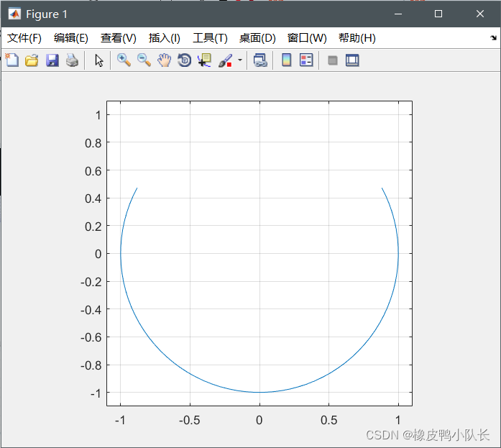501x448 pixels.
Task: Click the MATLAB logo in title bar
Action: coord(14,14)
